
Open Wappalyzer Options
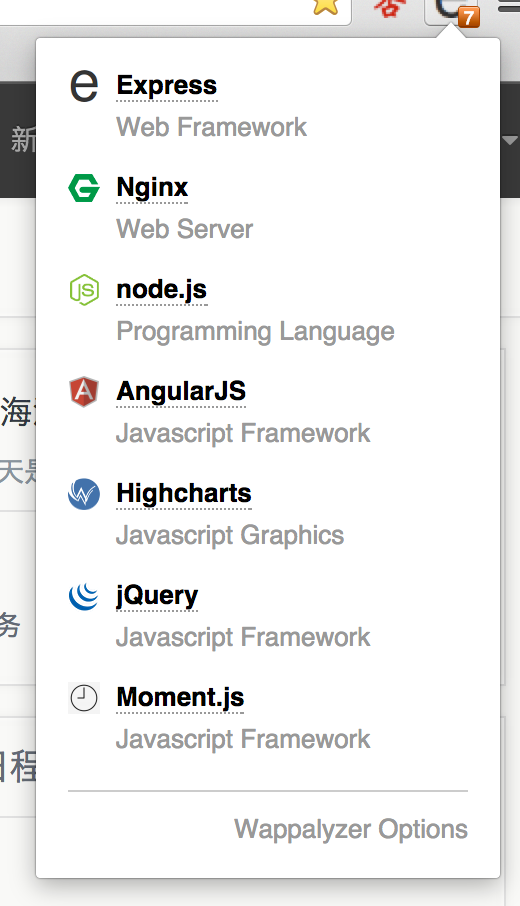point(351,829)
